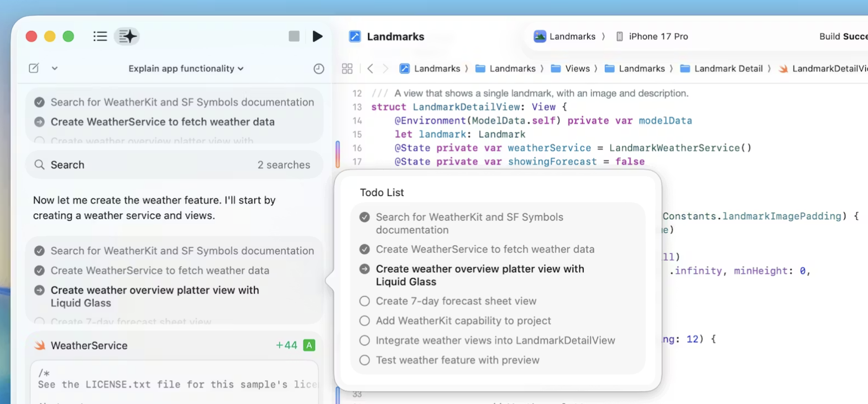This screenshot has width=868, height=404.
Task: Click the LICENSE.txt comment code preview
Action: (x=177, y=385)
